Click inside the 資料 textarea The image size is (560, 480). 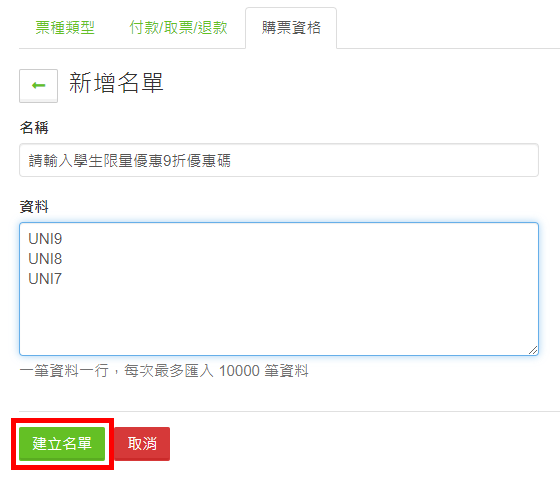(x=279, y=289)
